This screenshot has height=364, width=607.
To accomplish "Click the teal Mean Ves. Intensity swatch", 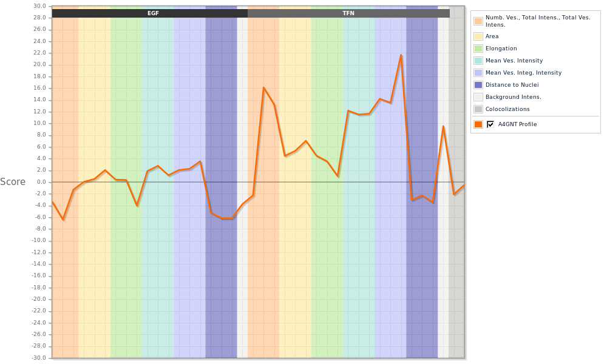I will pyautogui.click(x=478, y=61).
